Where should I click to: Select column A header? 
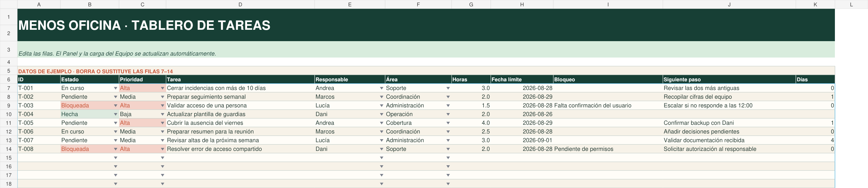pyautogui.click(x=39, y=4)
